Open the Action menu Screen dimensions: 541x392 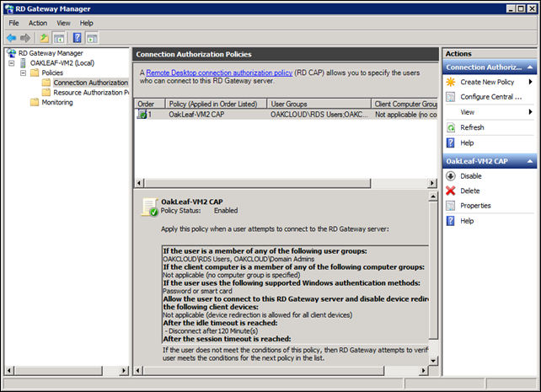pyautogui.click(x=38, y=23)
